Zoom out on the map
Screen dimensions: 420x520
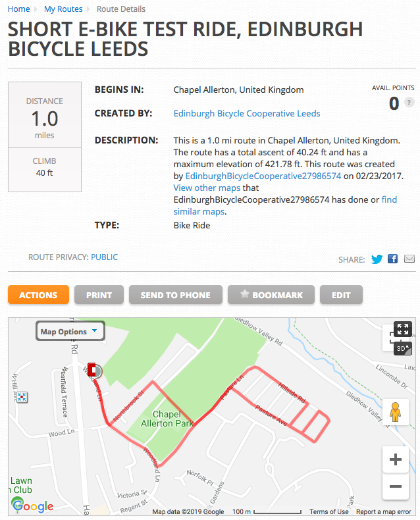396,486
